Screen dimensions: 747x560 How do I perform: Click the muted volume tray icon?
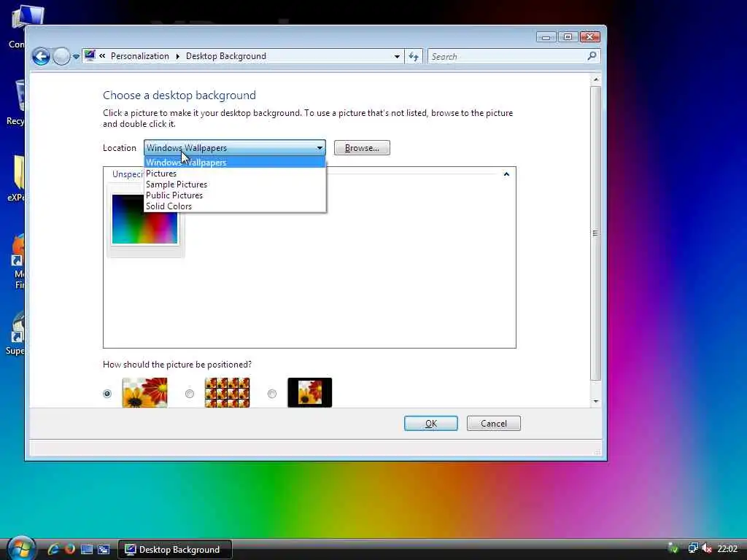707,548
